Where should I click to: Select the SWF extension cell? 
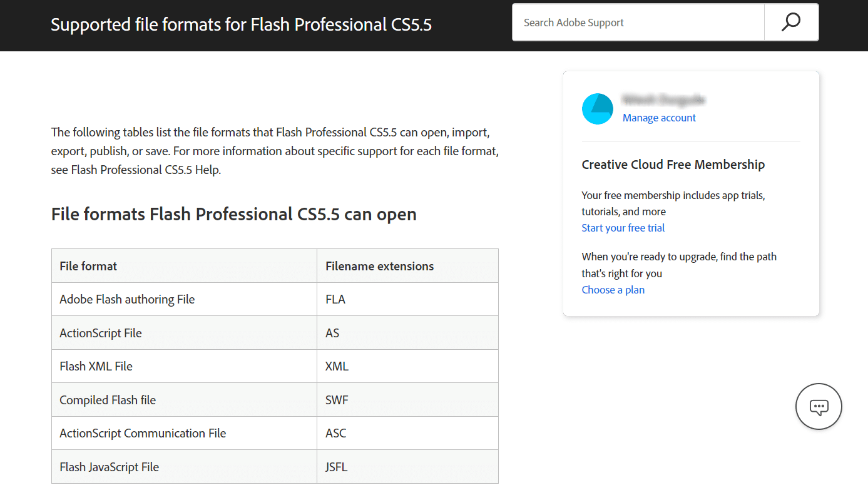click(408, 400)
